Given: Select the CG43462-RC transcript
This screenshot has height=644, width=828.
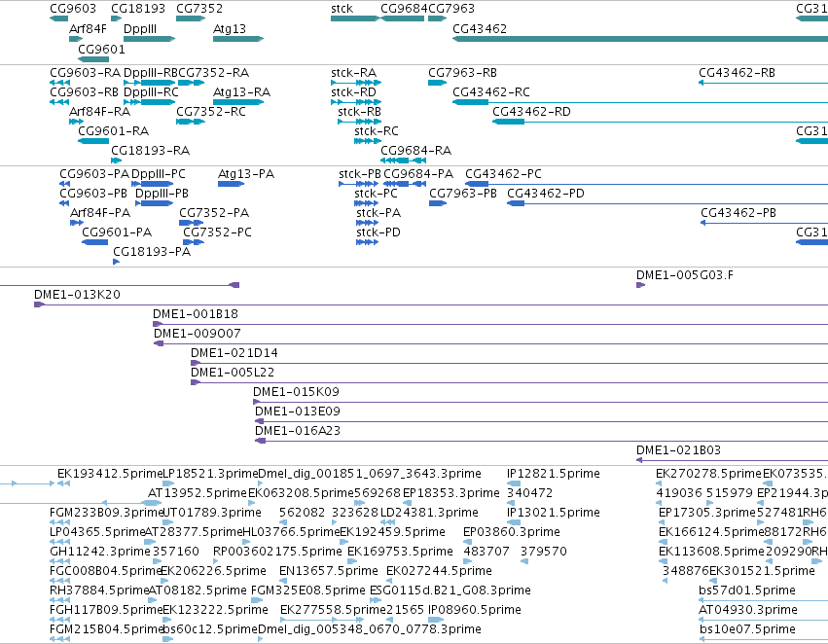Looking at the screenshot, I should (640, 102).
